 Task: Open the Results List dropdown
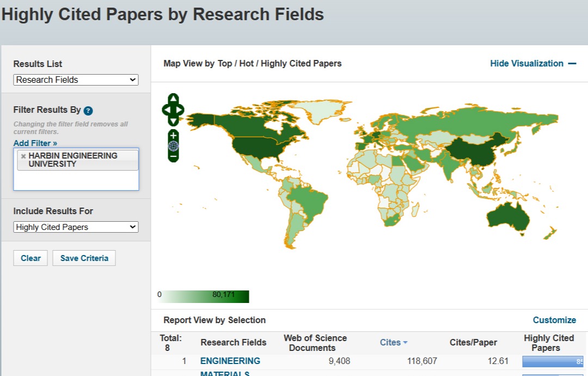click(x=76, y=80)
